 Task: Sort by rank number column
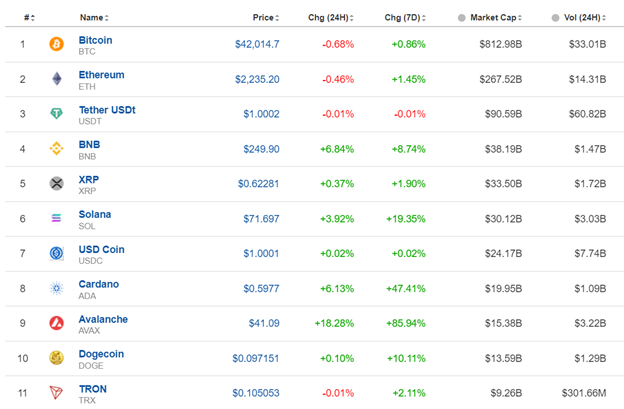pyautogui.click(x=29, y=18)
